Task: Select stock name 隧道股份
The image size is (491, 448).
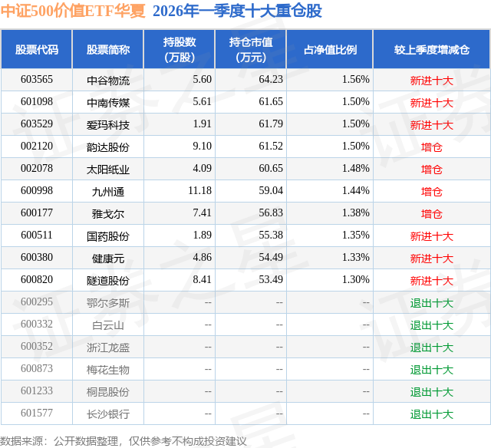Action: 108,281
